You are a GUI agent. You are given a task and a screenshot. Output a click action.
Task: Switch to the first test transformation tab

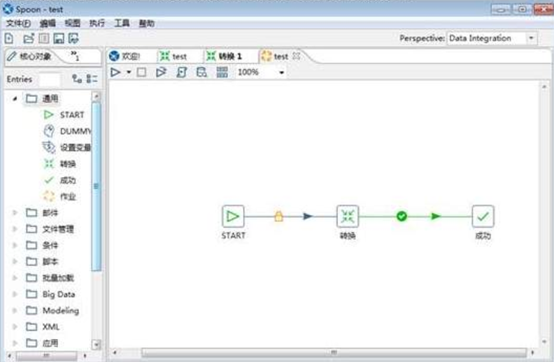(x=173, y=56)
